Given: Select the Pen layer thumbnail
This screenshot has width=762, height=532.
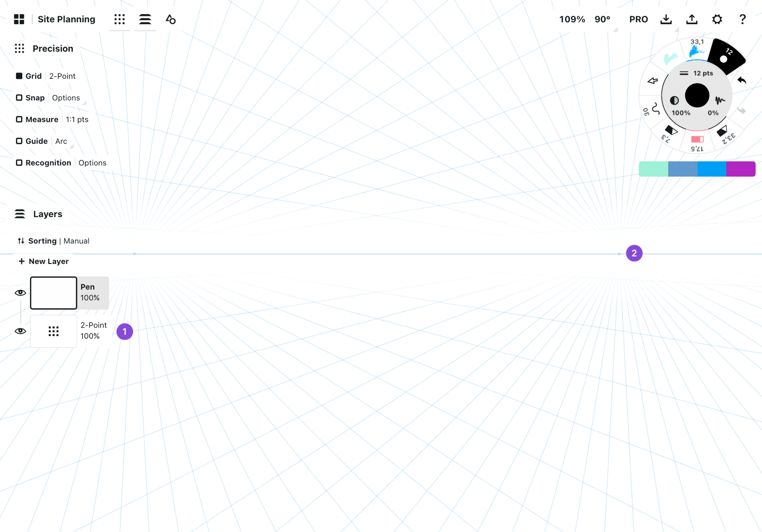Looking at the screenshot, I should (x=54, y=293).
